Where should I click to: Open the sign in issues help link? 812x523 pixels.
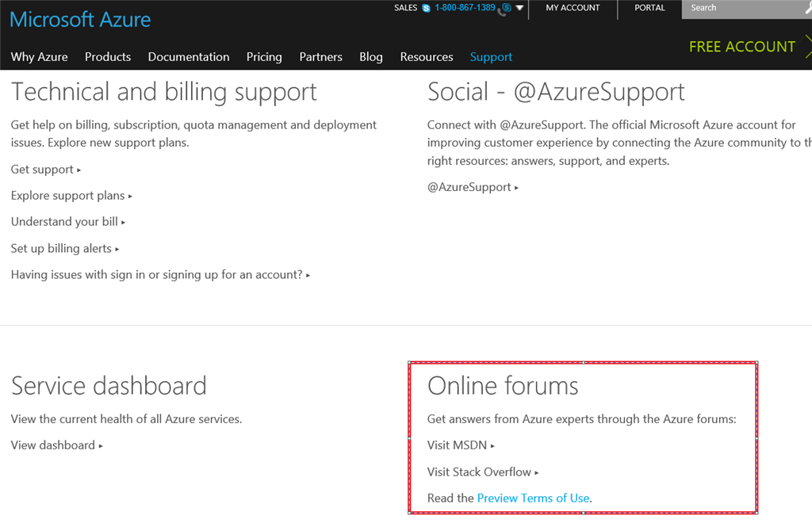[x=160, y=275]
